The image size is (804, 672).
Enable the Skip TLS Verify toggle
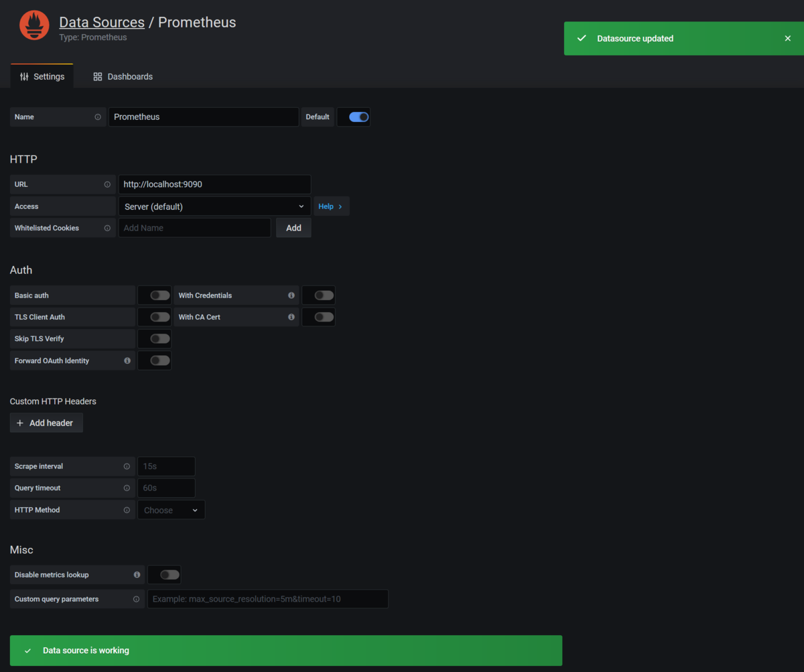[159, 338]
